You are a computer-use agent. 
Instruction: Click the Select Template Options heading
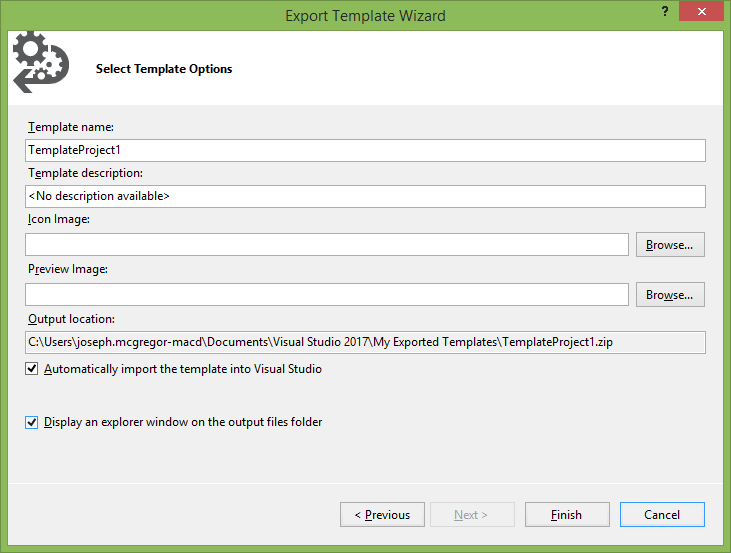[x=164, y=69]
